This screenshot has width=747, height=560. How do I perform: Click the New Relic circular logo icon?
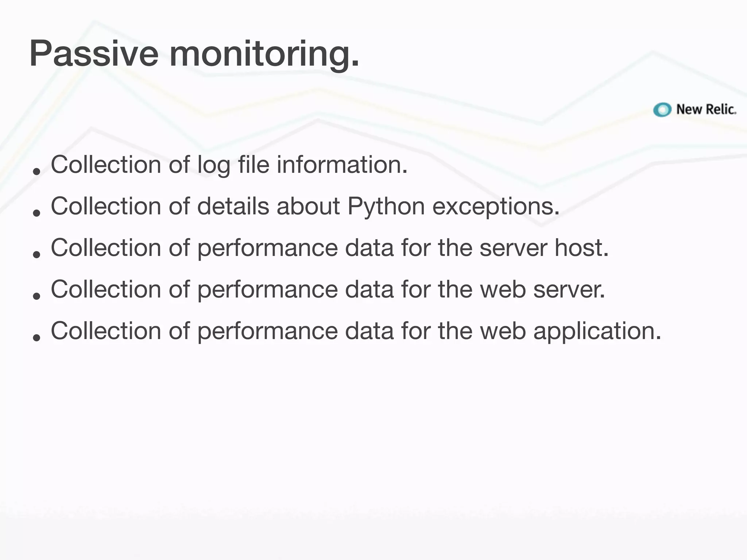click(662, 110)
